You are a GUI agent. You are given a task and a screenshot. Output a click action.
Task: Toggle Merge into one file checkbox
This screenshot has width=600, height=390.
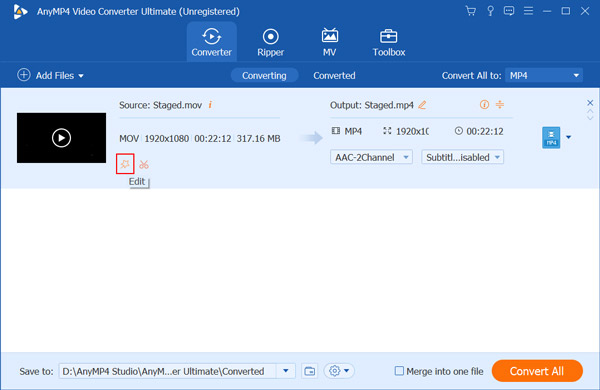coord(399,370)
